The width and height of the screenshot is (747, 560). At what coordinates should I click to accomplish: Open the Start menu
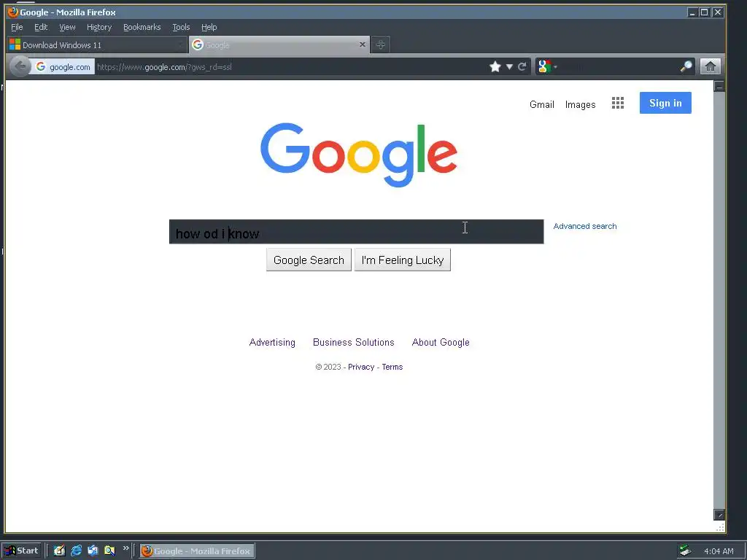tap(22, 551)
